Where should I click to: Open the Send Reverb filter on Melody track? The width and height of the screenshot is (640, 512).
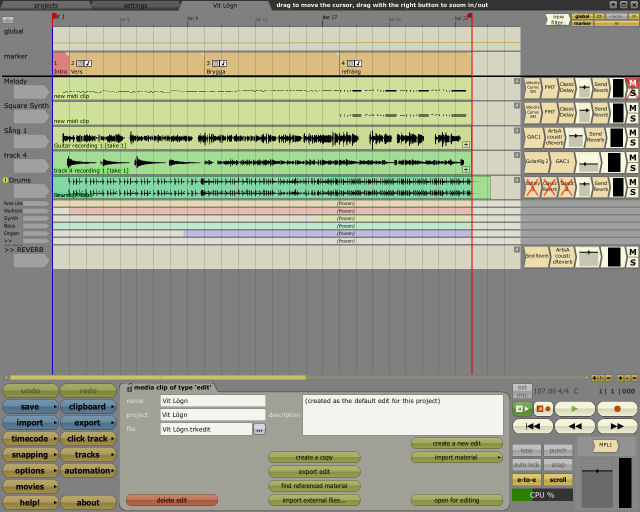coord(600,87)
